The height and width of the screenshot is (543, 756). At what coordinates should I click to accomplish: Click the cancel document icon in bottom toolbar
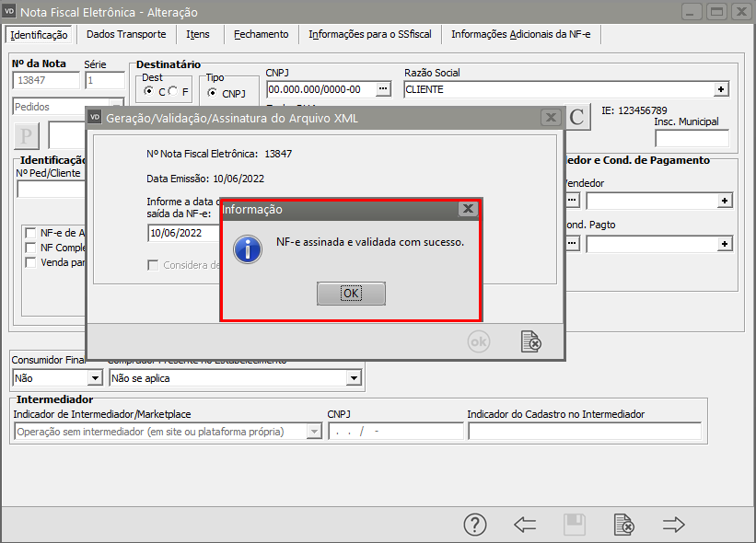(x=624, y=525)
